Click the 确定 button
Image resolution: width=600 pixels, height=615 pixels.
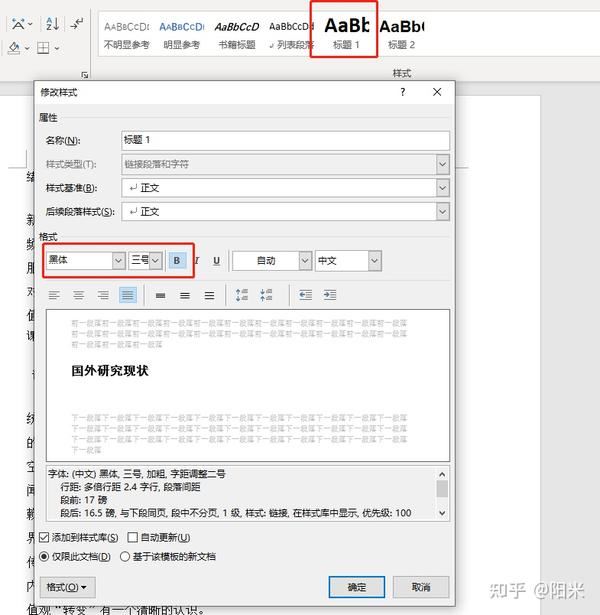point(356,587)
